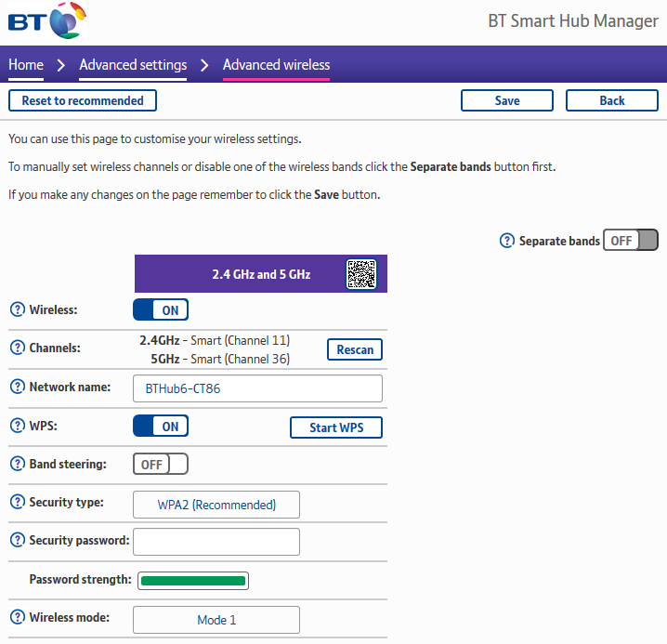Disable the WPS switch
Screen dimensions: 667x644
pyautogui.click(x=161, y=426)
